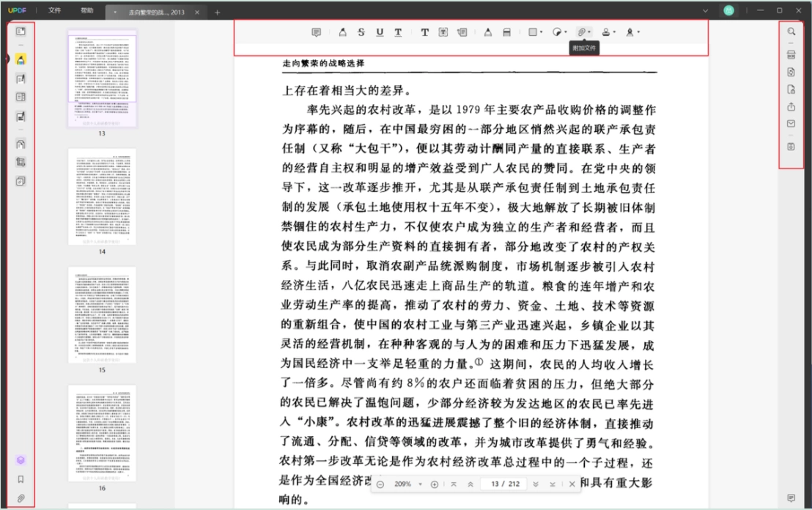Select the Text Comment tool
Screen dimensions: 812x510
(x=424, y=32)
